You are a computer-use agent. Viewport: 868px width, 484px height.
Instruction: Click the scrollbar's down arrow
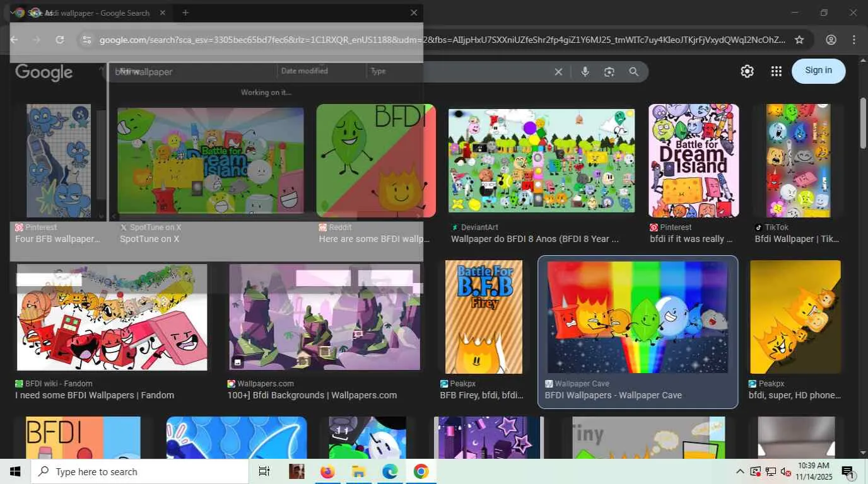(863, 452)
